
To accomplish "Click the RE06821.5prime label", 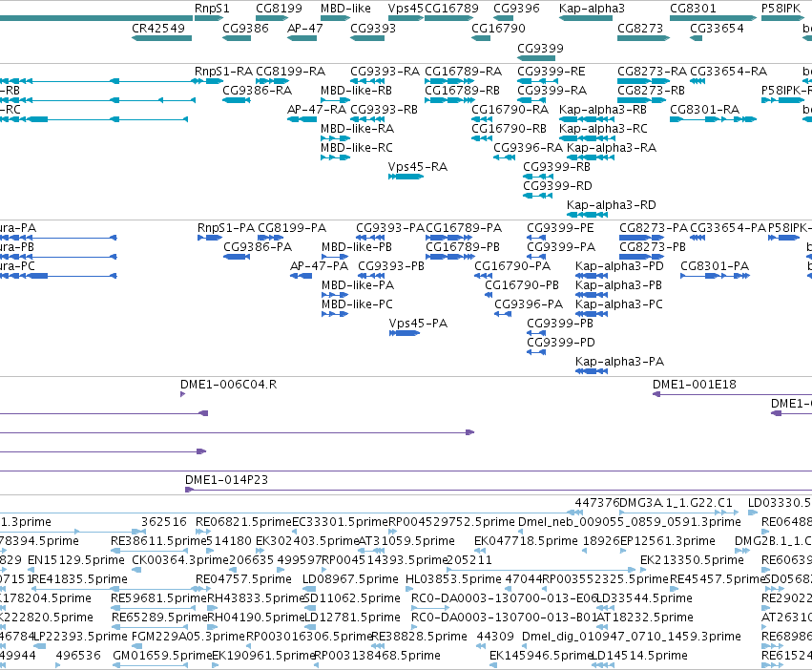I will [x=243, y=521].
